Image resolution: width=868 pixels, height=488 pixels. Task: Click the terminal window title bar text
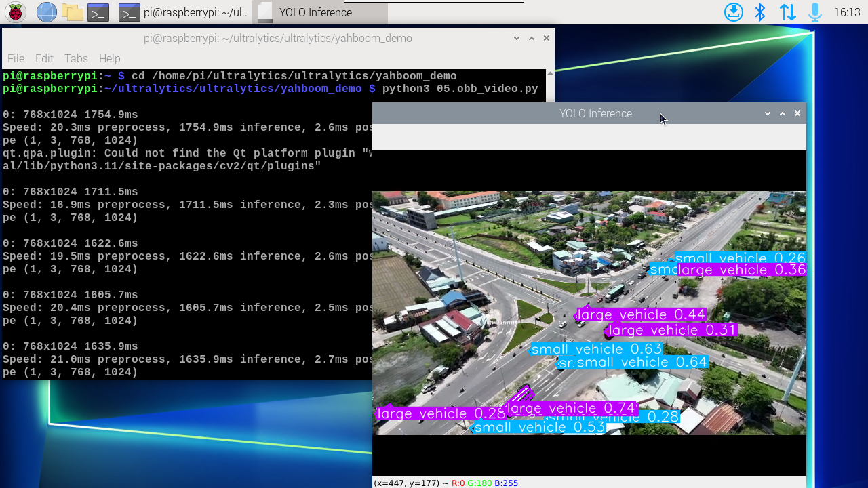point(277,38)
